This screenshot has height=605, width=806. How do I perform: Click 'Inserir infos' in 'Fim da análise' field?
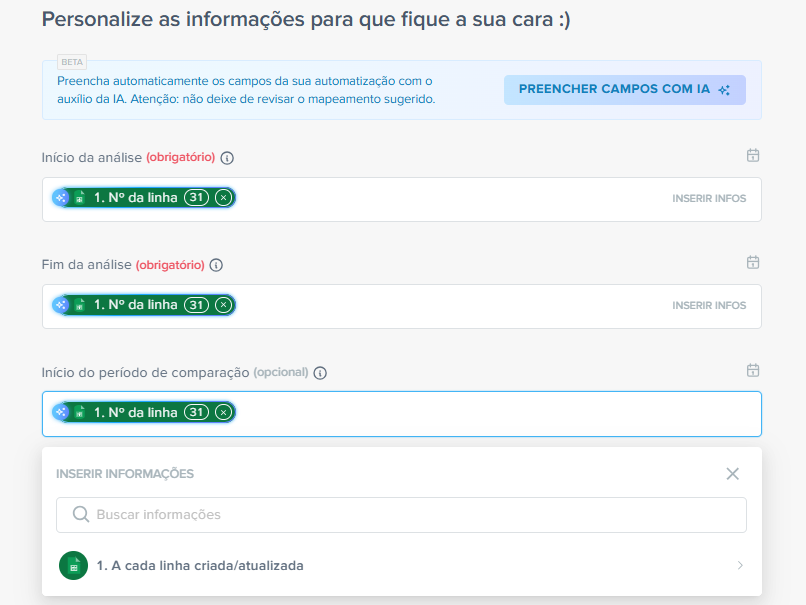pos(708,306)
